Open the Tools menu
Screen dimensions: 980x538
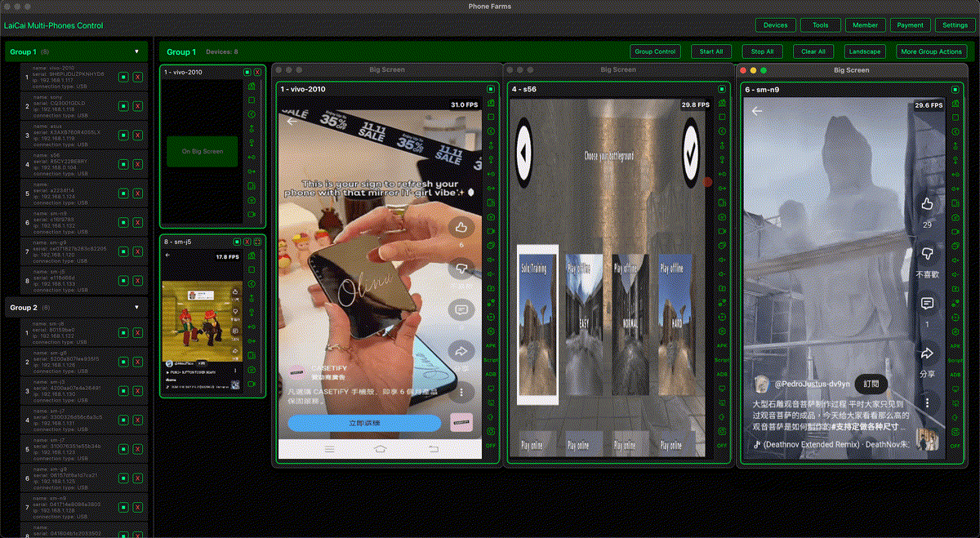pyautogui.click(x=820, y=25)
